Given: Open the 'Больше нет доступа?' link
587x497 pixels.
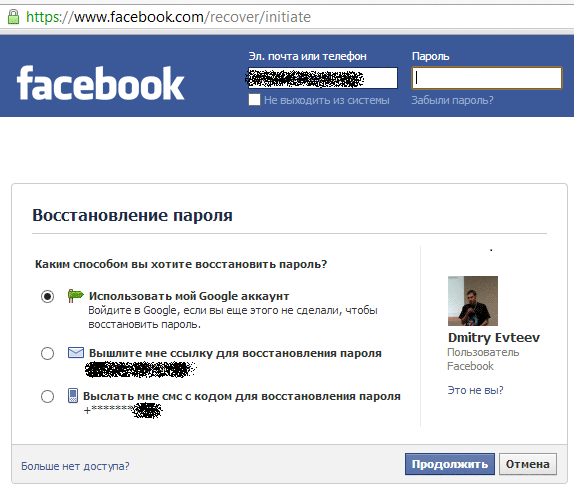Looking at the screenshot, I should pos(75,466).
